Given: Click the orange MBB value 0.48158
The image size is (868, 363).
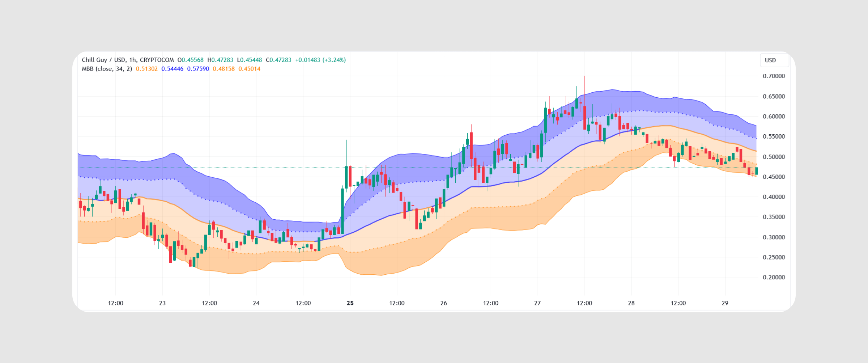Looking at the screenshot, I should point(224,69).
